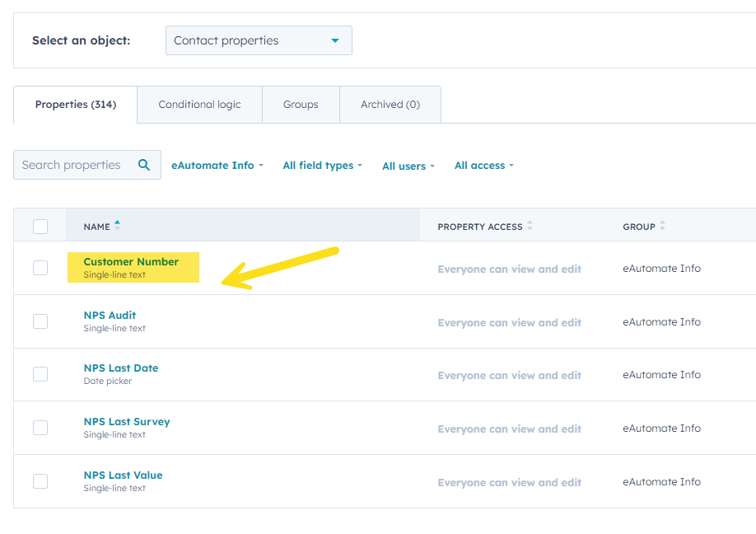
Task: Toggle the select-all checkbox in header
Action: coord(40,227)
